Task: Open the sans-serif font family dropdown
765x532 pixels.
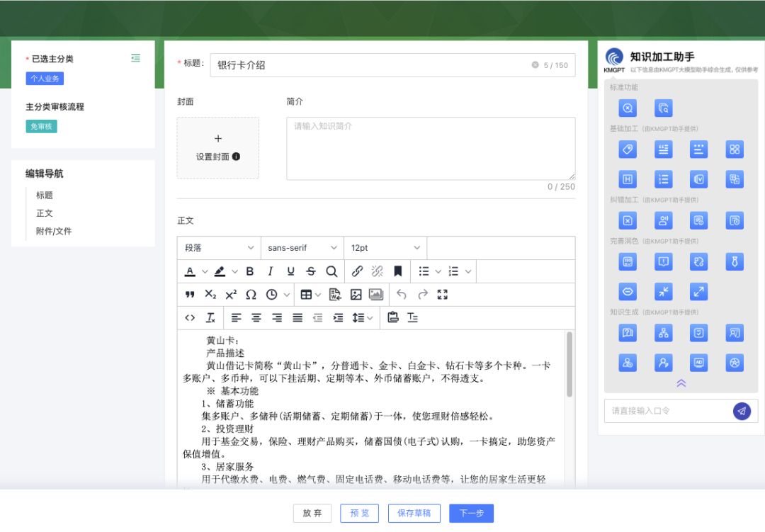Action: pyautogui.click(x=302, y=248)
